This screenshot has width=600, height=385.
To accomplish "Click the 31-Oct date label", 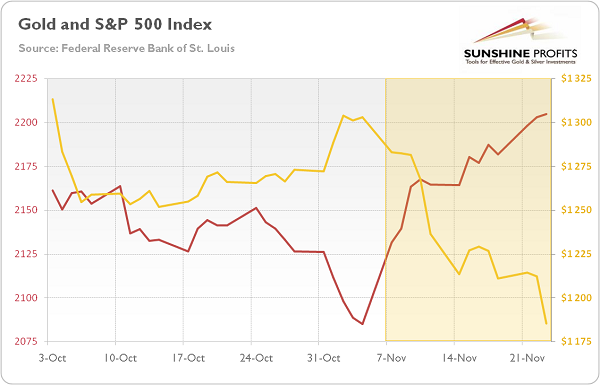I will click(x=324, y=358).
